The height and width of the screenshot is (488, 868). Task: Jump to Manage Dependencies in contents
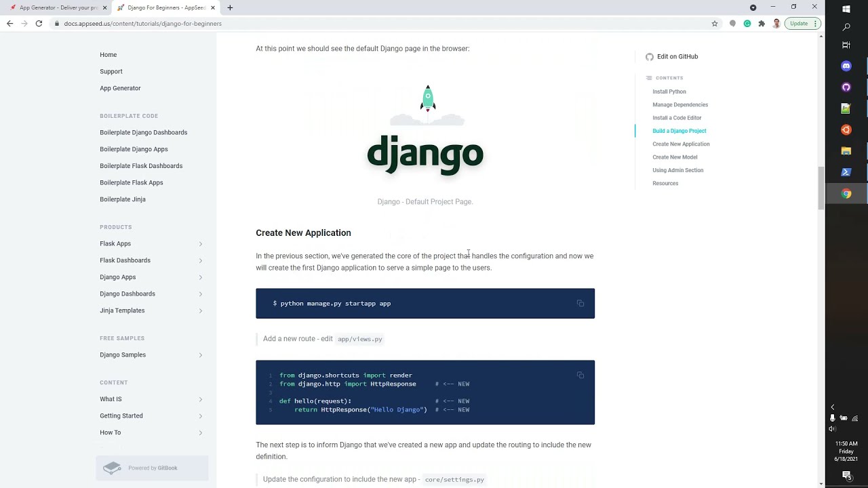pyautogui.click(x=680, y=104)
